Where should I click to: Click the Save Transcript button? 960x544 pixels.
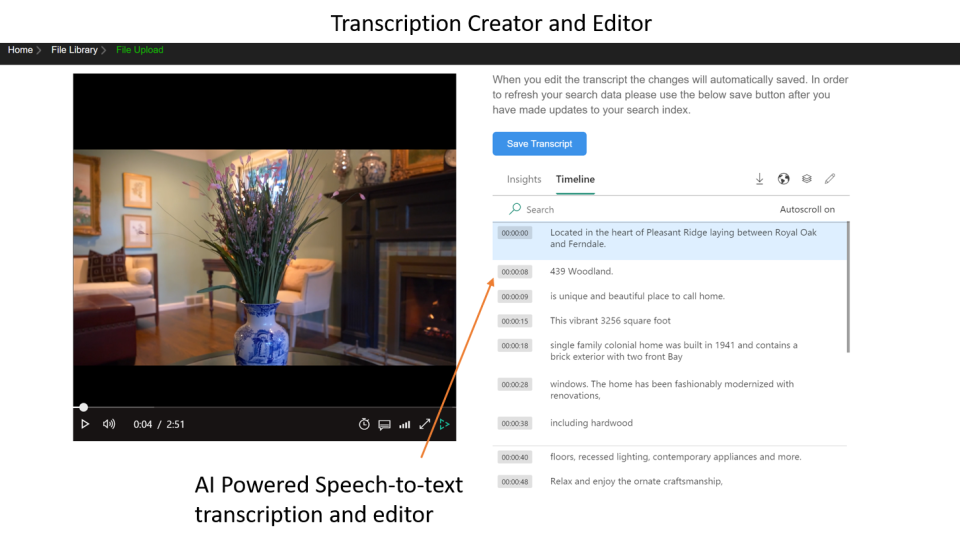pyautogui.click(x=539, y=144)
